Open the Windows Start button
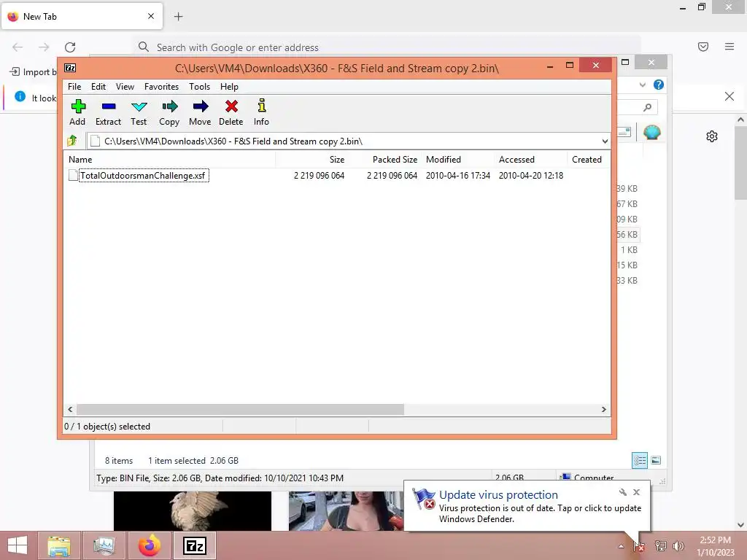This screenshot has width=747, height=560. click(x=18, y=545)
